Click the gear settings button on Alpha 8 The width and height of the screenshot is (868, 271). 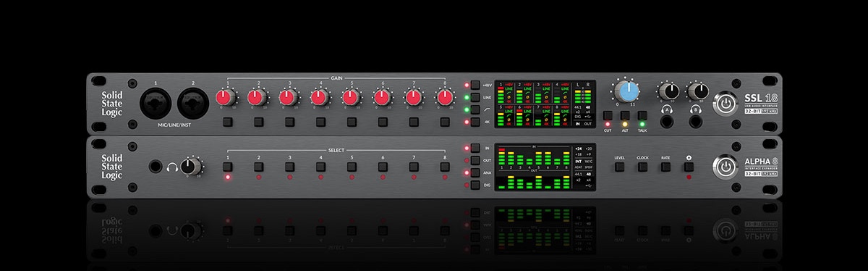click(689, 167)
